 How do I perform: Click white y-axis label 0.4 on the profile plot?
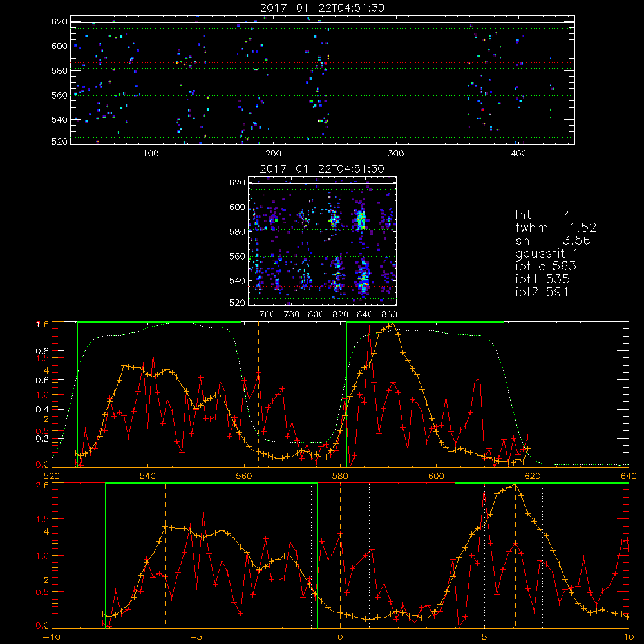pyautogui.click(x=44, y=409)
